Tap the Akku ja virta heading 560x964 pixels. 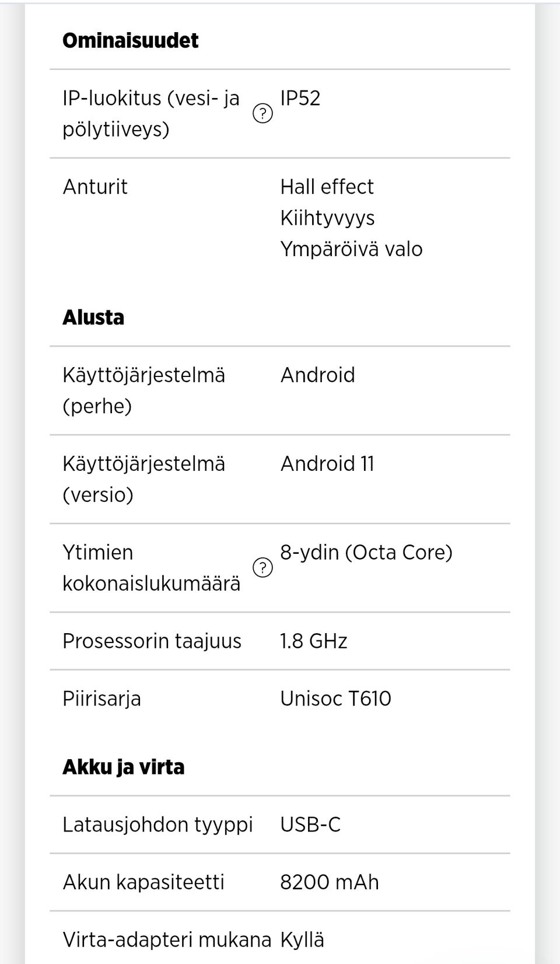[123, 767]
